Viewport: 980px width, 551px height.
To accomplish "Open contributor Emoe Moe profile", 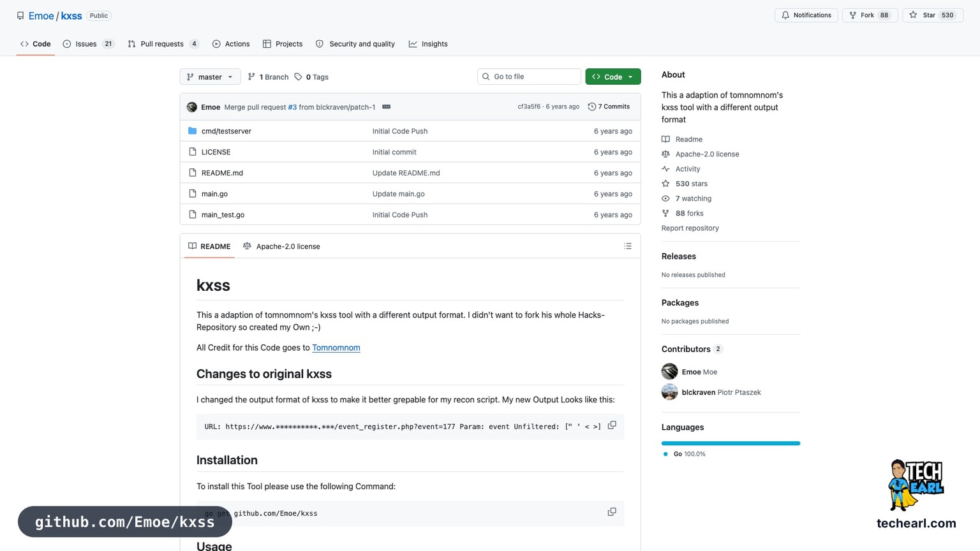I will pos(699,372).
